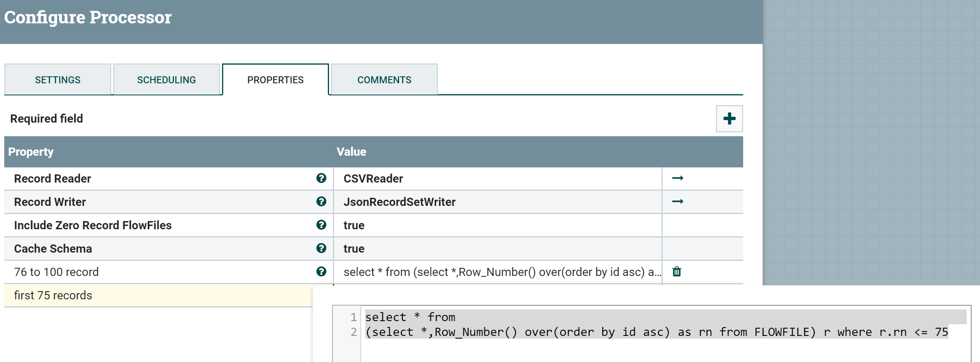Select the Properties tab
This screenshot has width=980, height=362.
point(275,80)
